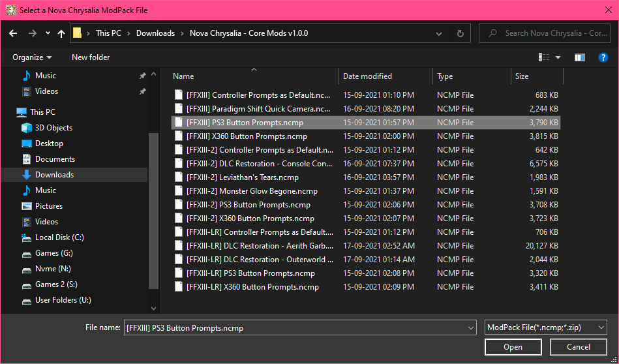Click the Open button
Viewport: 619px width, 364px height.
(513, 347)
